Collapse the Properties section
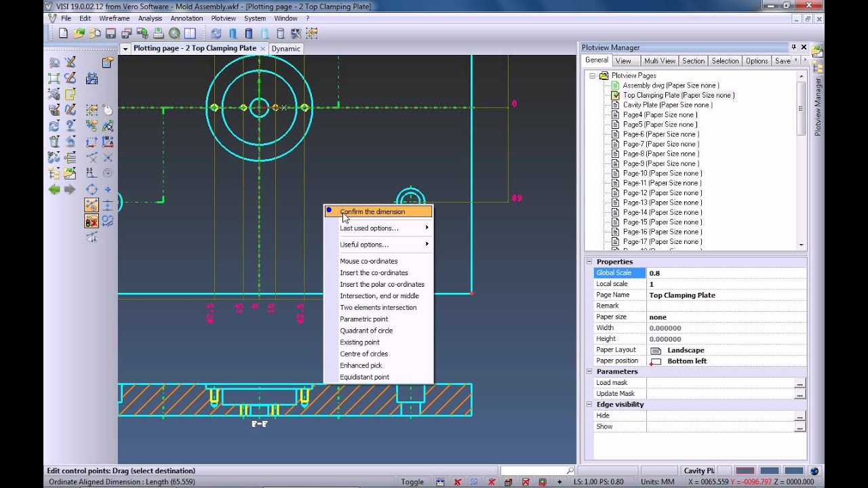Viewport: 868px width, 488px height. click(589, 262)
